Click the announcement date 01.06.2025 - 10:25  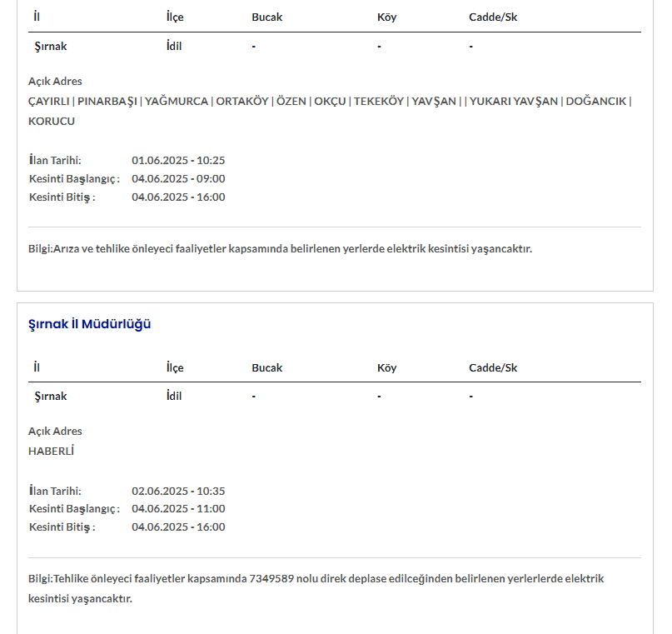(178, 161)
